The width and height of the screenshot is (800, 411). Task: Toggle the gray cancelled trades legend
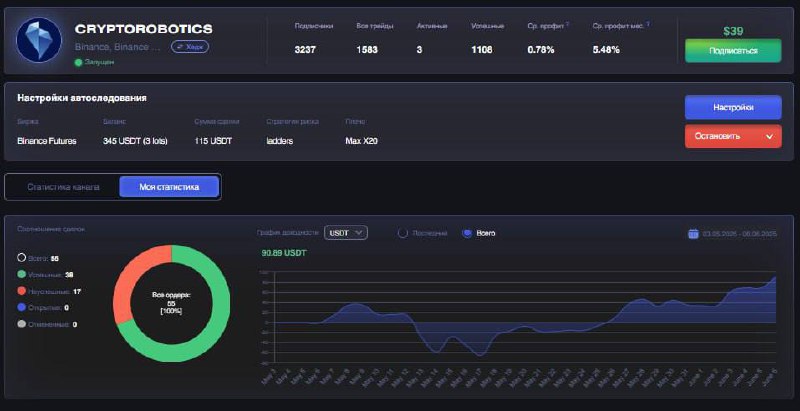pos(21,324)
